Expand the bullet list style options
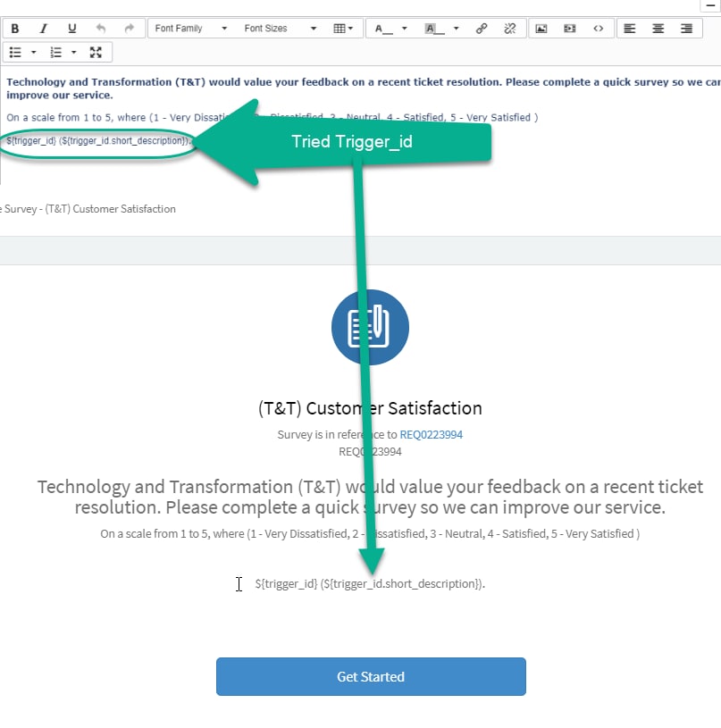The width and height of the screenshot is (721, 728). coord(34,53)
